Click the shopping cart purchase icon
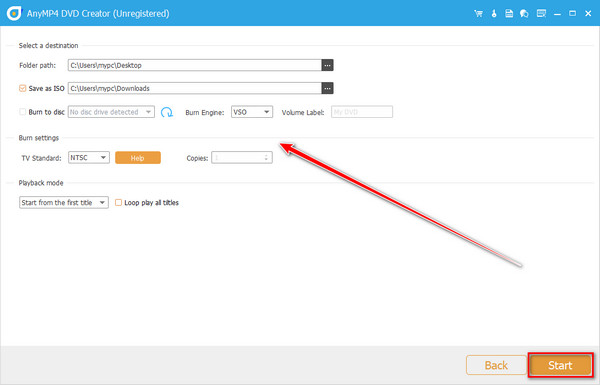This screenshot has height=385, width=600. pos(478,14)
